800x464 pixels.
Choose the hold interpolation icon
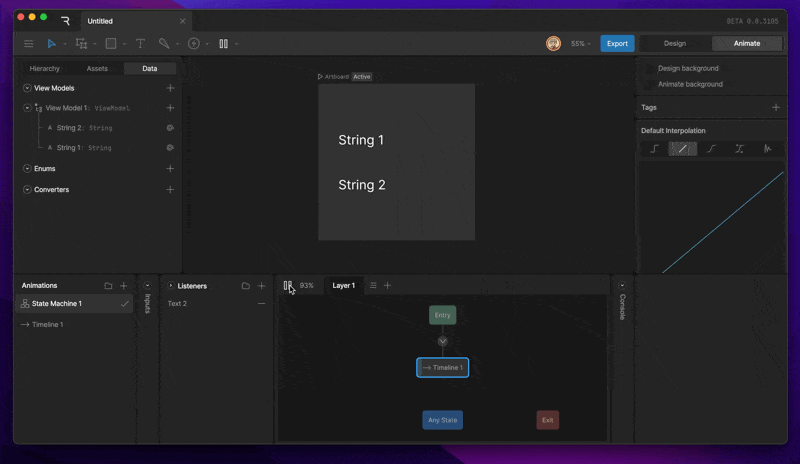point(654,149)
